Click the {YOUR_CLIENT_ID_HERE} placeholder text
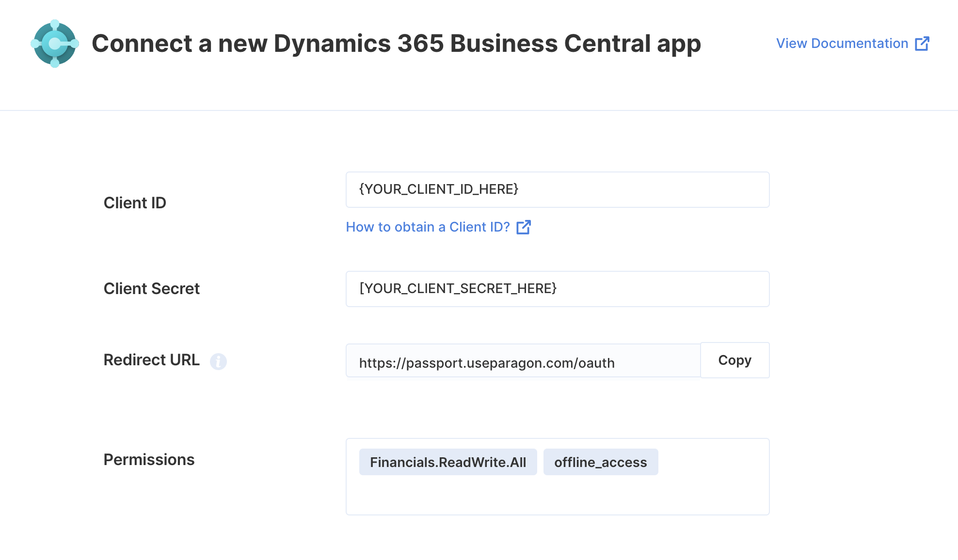This screenshot has width=958, height=560. (x=439, y=189)
